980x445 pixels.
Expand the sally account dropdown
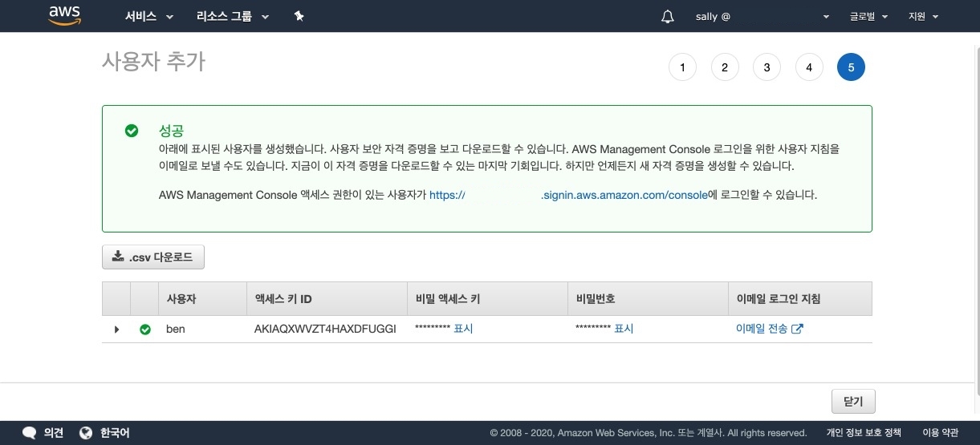[x=761, y=16]
